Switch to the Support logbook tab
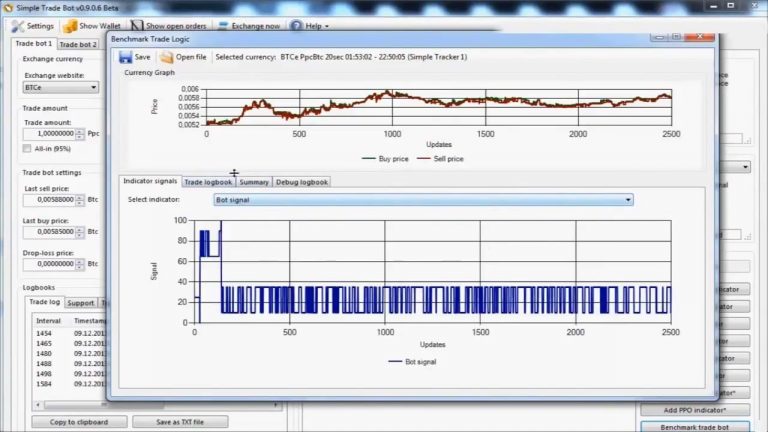This screenshot has width=768, height=432. tap(81, 303)
